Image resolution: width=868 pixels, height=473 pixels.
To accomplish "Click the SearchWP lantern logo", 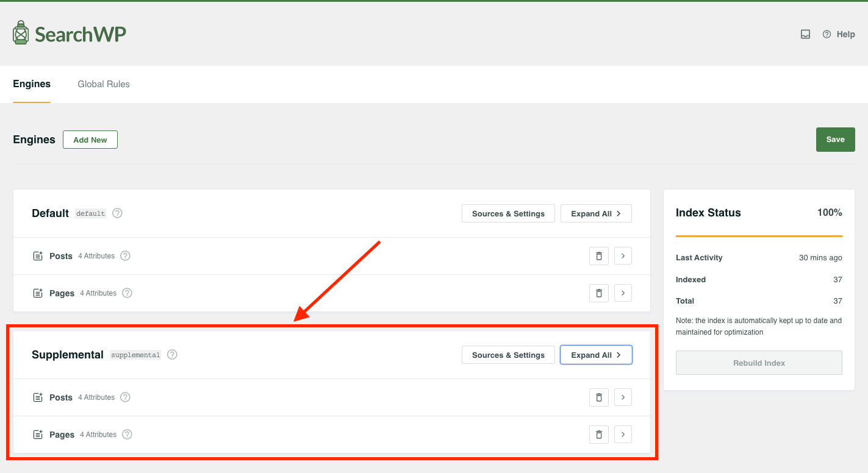I will coord(21,33).
